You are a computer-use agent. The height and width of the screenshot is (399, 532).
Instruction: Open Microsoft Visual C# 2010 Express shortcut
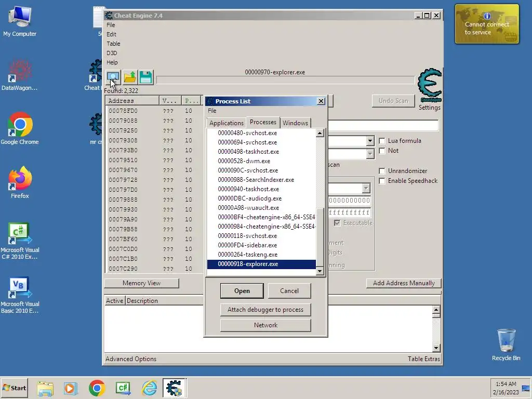20,241
